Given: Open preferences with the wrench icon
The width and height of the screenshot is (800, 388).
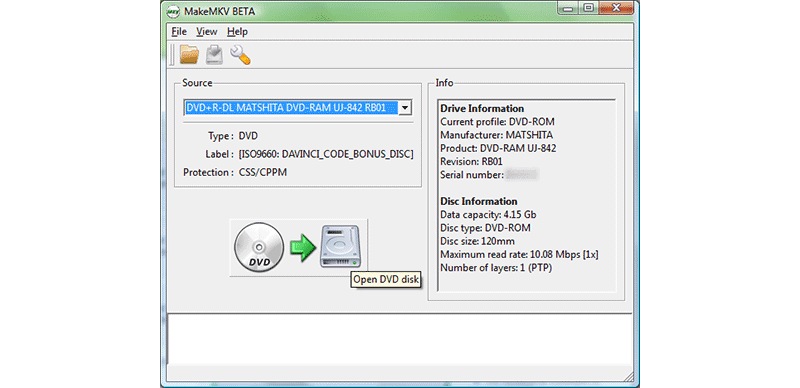Looking at the screenshot, I should coord(240,55).
